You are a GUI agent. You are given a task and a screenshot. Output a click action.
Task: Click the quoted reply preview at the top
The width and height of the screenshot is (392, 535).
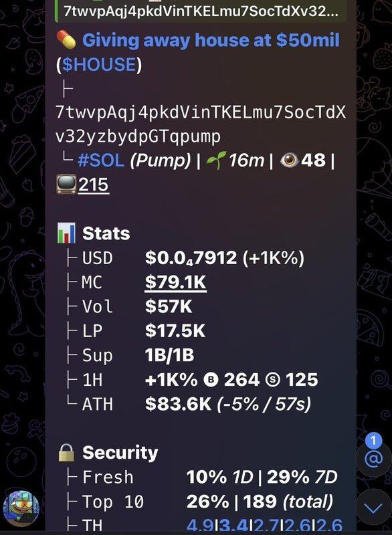pos(201,11)
